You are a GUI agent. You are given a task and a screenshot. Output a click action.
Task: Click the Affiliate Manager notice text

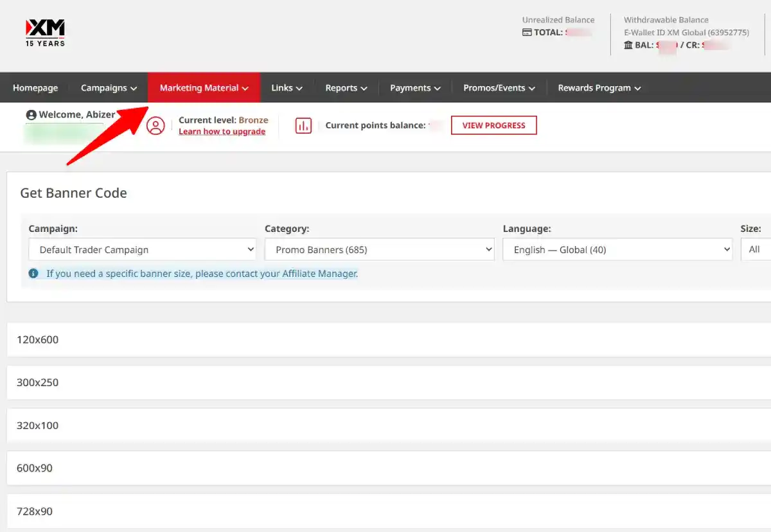(x=202, y=273)
